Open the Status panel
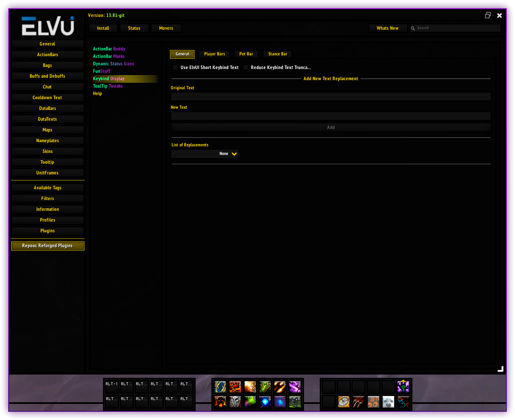This screenshot has height=420, width=515. [134, 28]
